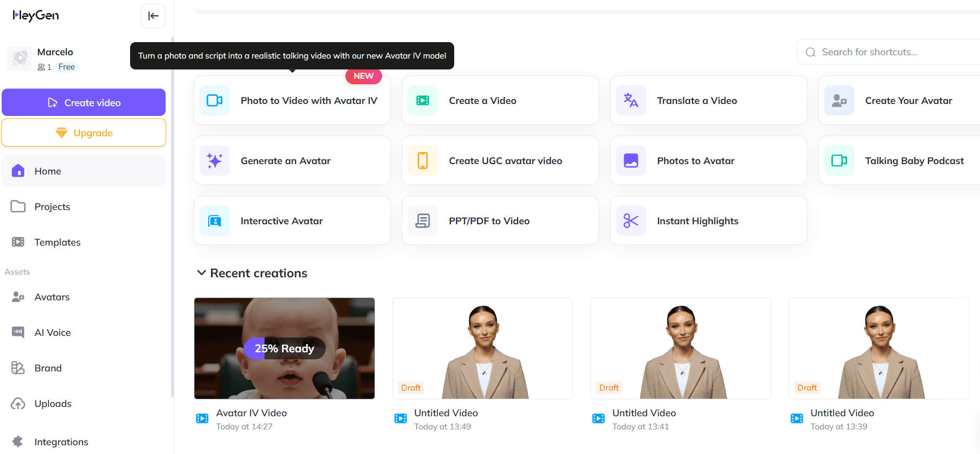This screenshot has width=980, height=454.
Task: Click the Upgrade button
Action: 84,133
